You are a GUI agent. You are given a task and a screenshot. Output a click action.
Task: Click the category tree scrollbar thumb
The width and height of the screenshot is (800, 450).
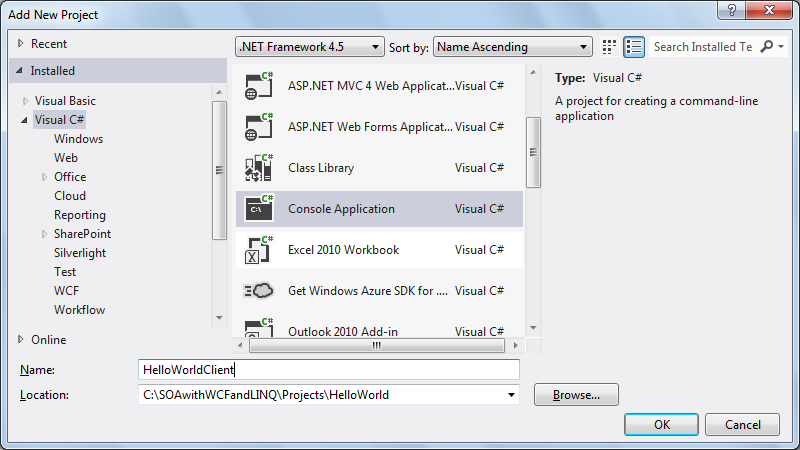[x=219, y=170]
